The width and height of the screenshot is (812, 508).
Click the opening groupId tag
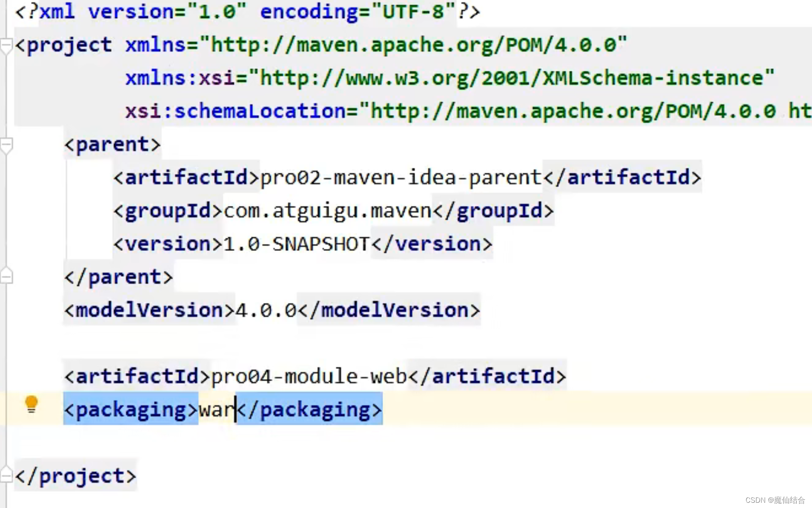(168, 211)
